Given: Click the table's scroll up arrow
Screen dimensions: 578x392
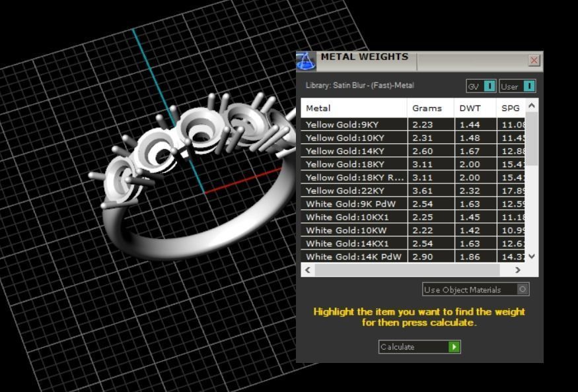Looking at the screenshot, I should coord(532,106).
